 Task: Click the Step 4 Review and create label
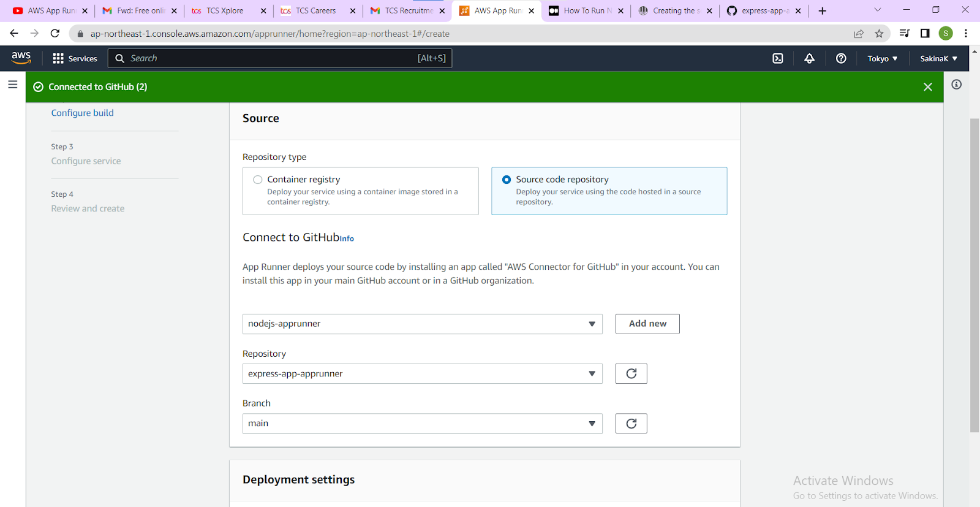88,208
